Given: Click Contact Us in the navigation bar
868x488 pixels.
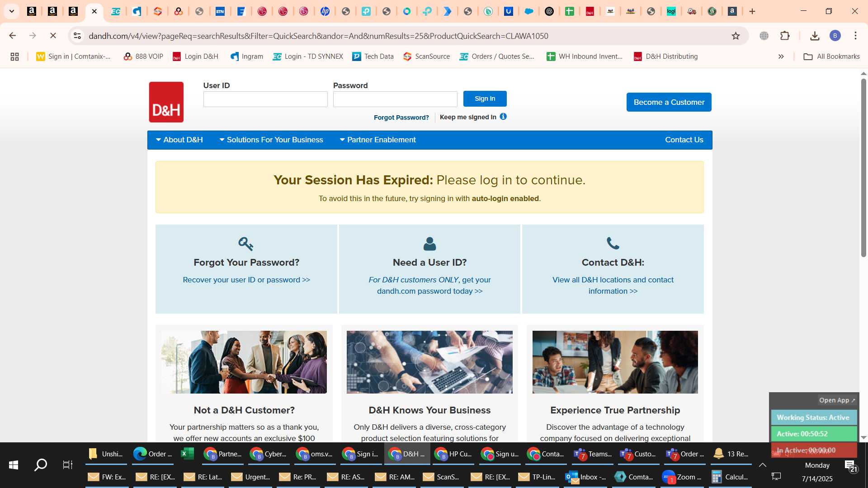Looking at the screenshot, I should click(684, 140).
